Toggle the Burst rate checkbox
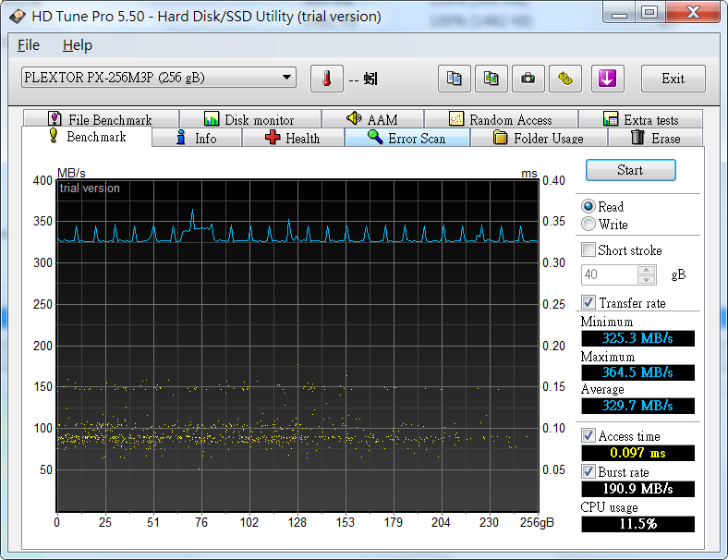728x560 pixels. click(x=588, y=472)
